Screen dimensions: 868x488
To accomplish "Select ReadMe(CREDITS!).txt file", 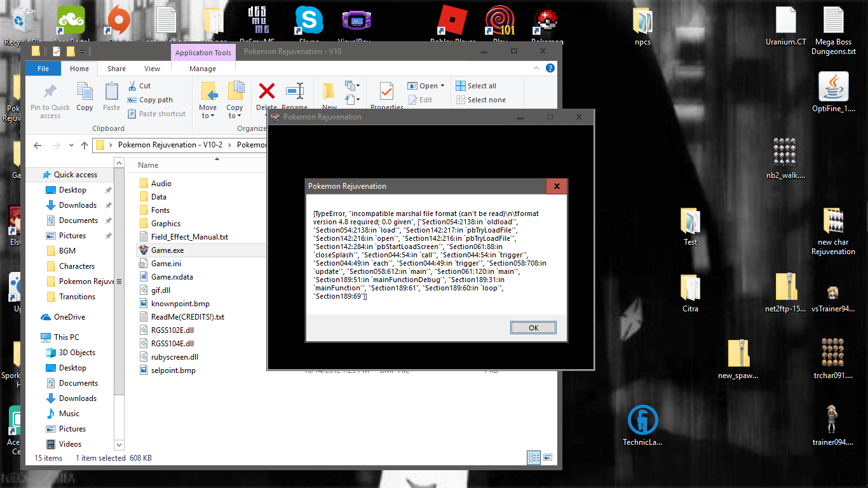I will (x=187, y=316).
